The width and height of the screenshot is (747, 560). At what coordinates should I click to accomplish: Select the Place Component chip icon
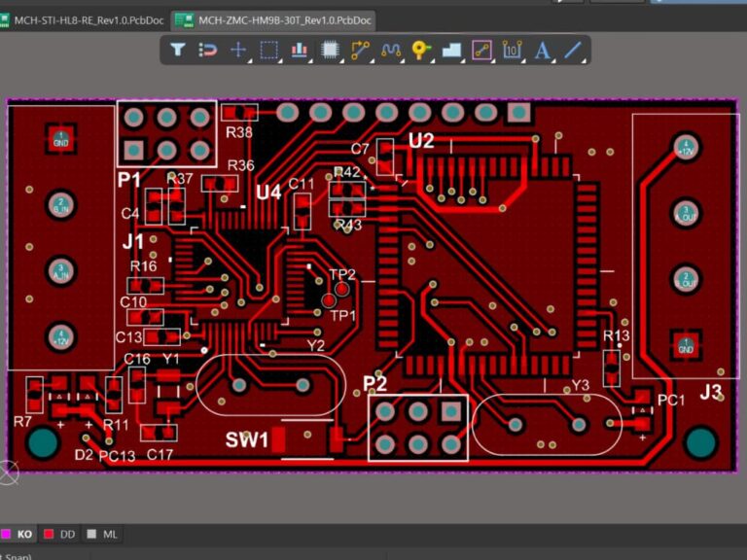[330, 50]
